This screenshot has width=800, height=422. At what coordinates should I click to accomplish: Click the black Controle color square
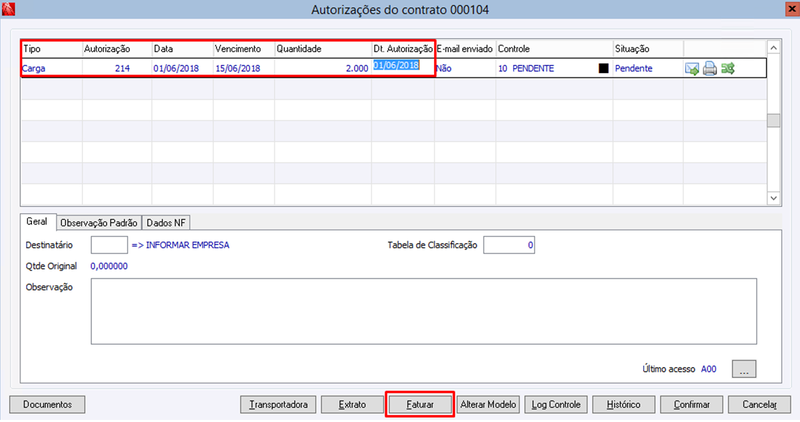[x=604, y=68]
